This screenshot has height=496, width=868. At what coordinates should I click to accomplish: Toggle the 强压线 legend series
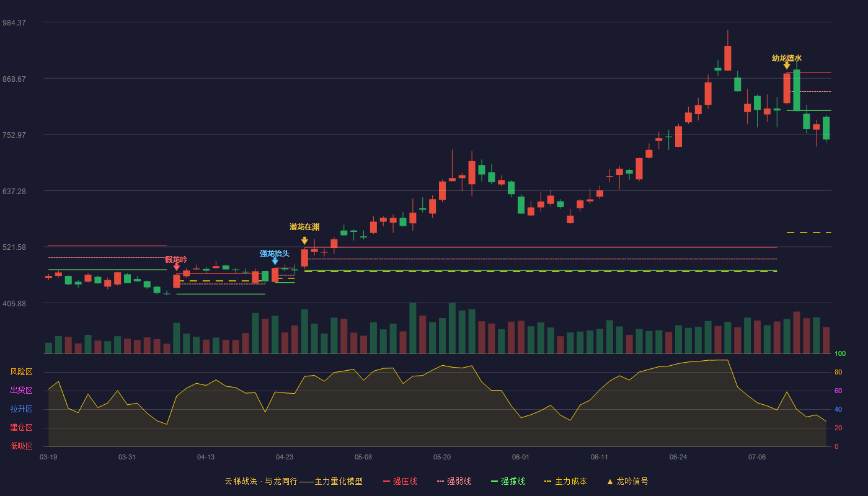click(x=400, y=481)
